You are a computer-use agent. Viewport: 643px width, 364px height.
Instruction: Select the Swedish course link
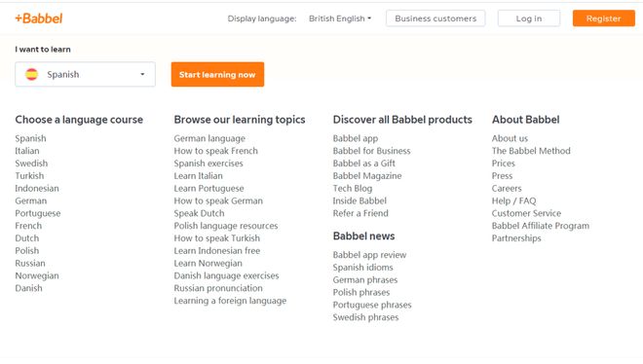(31, 164)
